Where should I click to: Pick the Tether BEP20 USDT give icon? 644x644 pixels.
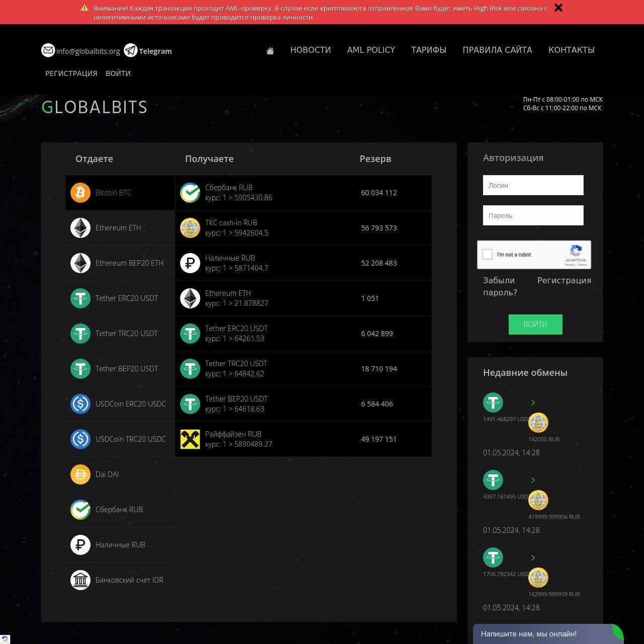80,369
